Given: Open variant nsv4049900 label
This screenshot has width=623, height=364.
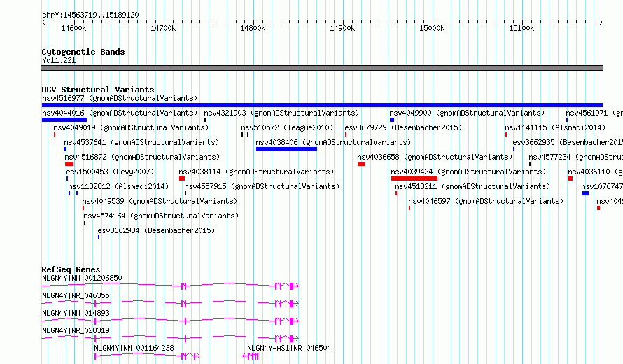Looking at the screenshot, I should 467,113.
